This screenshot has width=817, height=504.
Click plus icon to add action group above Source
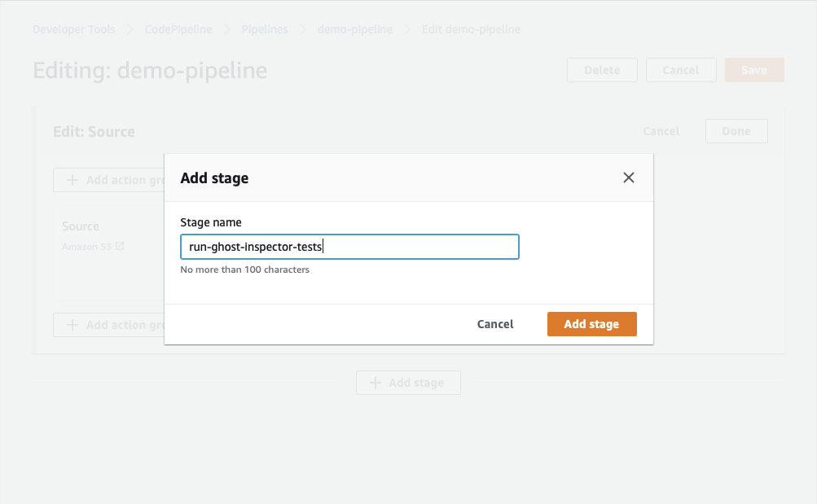coord(74,180)
